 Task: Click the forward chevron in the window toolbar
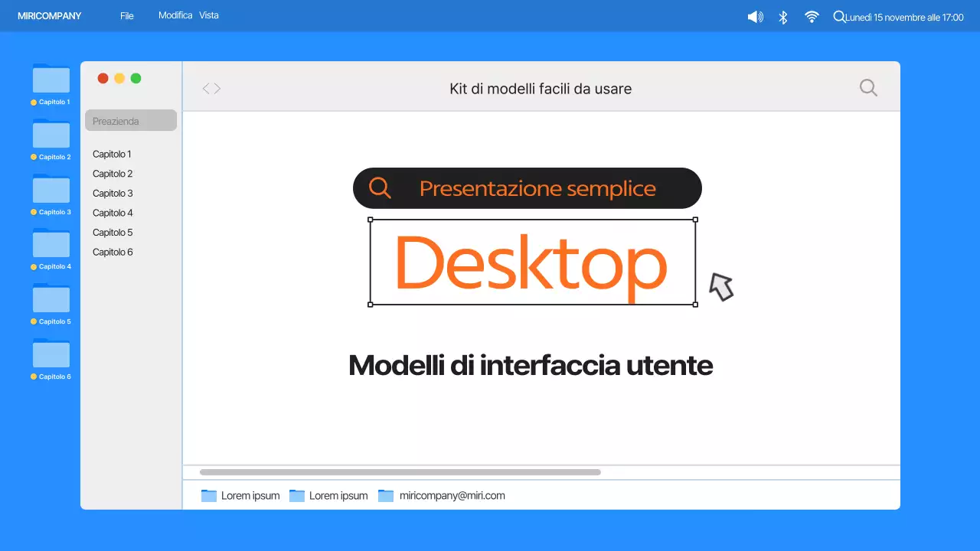(x=217, y=87)
